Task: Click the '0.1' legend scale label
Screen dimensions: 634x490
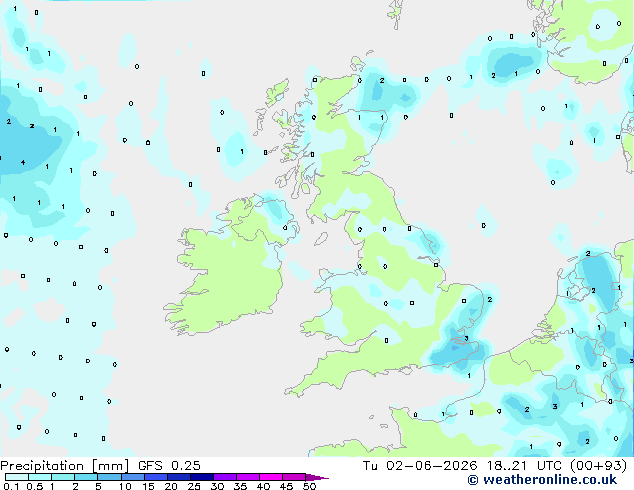Action: (11, 486)
